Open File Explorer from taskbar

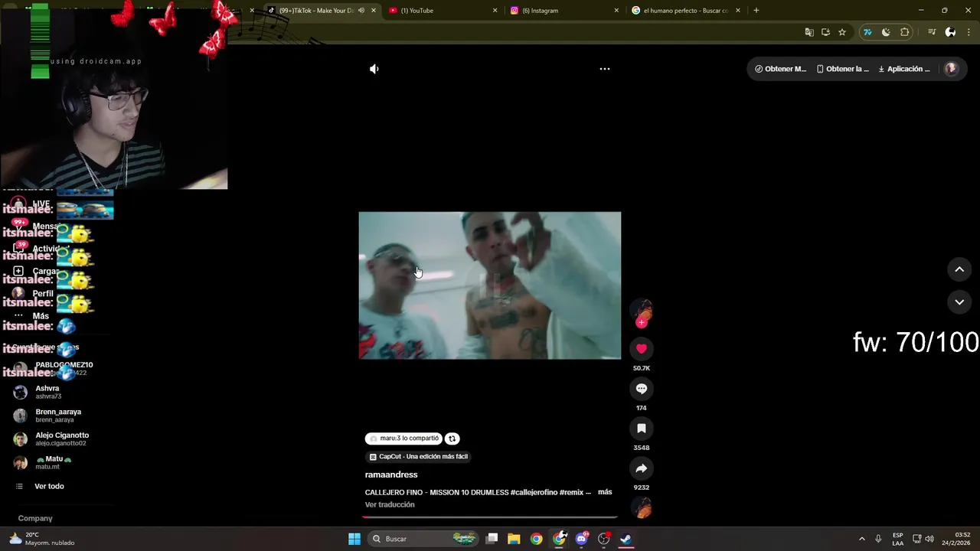click(514, 539)
